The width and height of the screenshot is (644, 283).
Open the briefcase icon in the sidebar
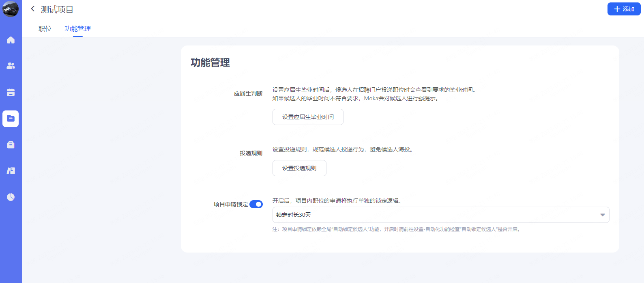pos(11,145)
